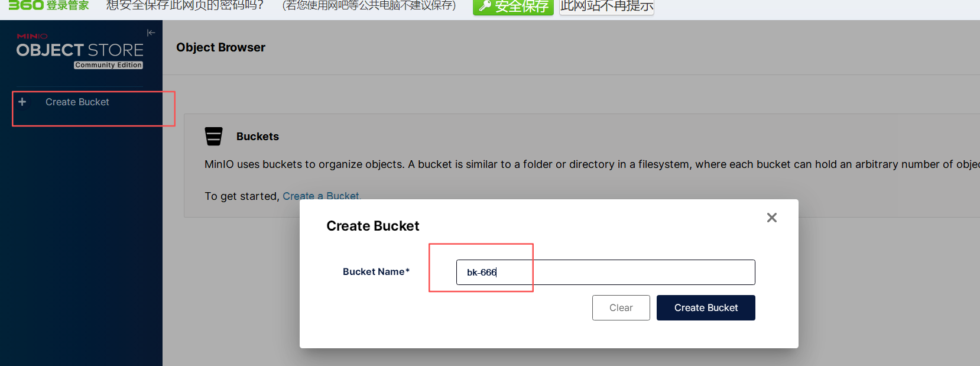Open the Create a Bucket link
This screenshot has height=366, width=980.
coord(321,196)
